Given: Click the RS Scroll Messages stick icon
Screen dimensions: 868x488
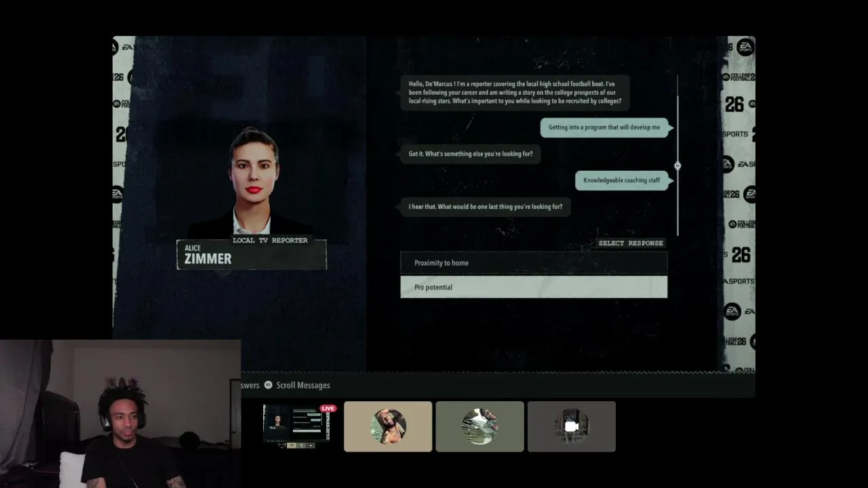Looking at the screenshot, I should pos(268,385).
